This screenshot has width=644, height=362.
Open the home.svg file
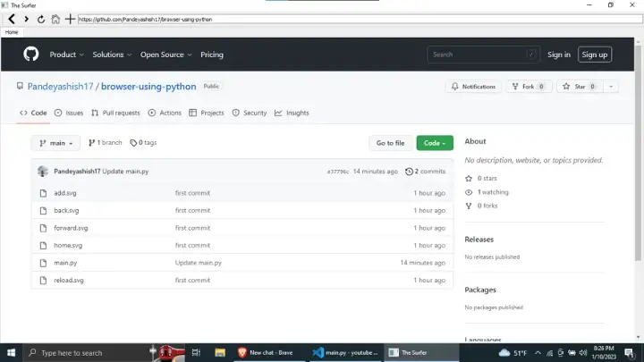pyautogui.click(x=68, y=246)
